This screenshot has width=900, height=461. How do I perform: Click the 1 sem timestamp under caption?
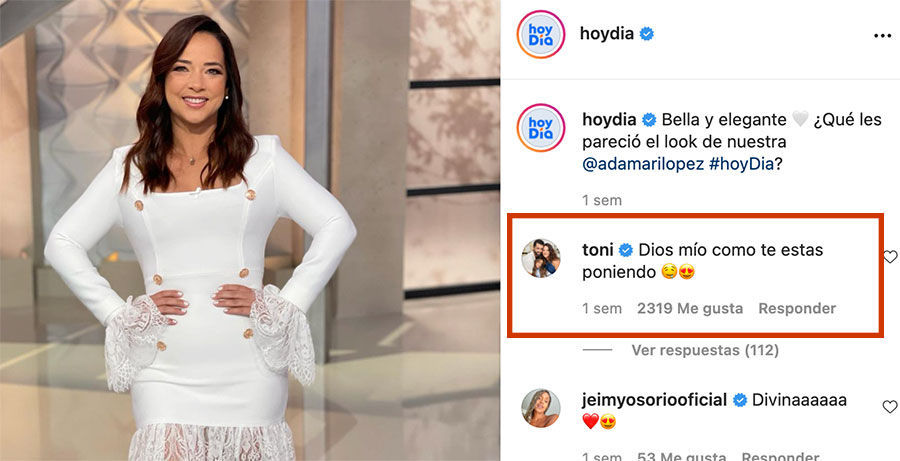[602, 200]
